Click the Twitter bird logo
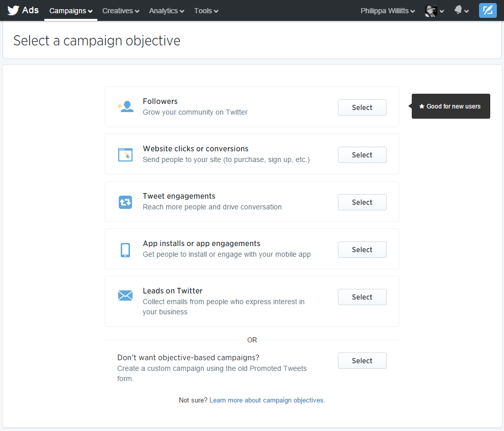Screen dimensions: 504x431 click(13, 10)
